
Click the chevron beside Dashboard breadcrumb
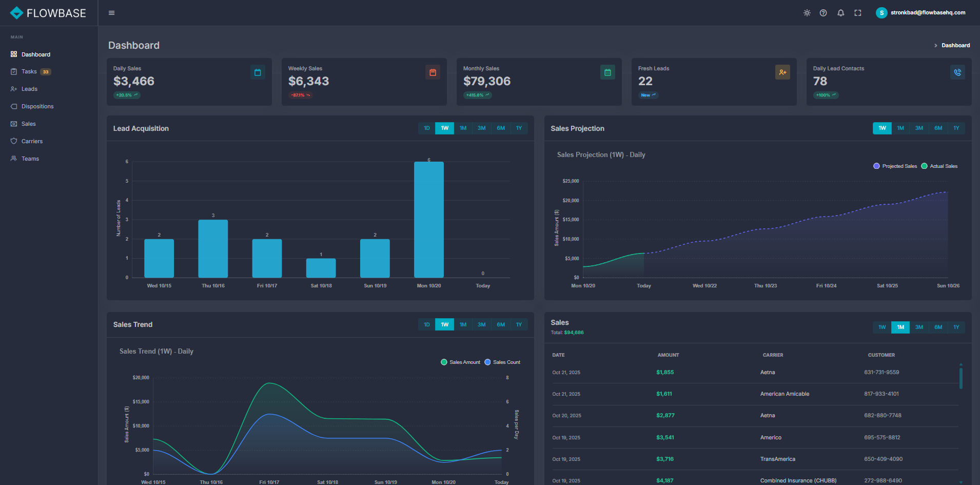coord(936,45)
